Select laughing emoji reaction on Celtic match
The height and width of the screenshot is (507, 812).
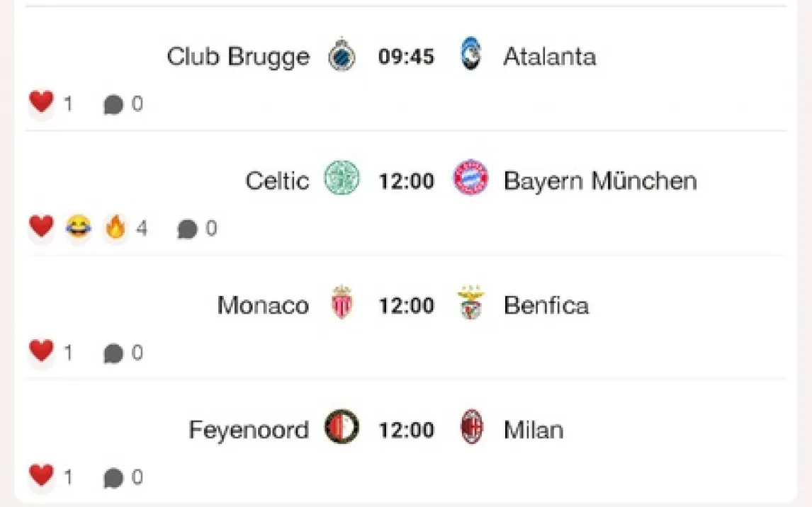[79, 227]
